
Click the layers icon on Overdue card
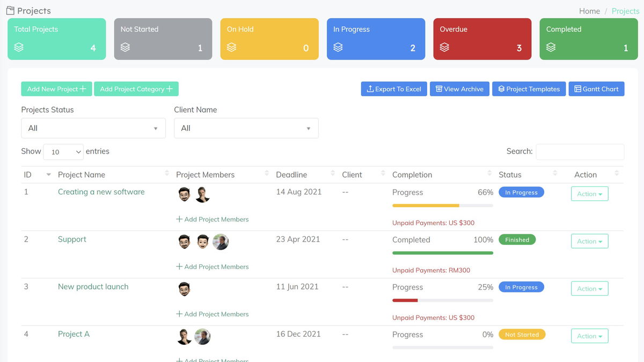pos(444,47)
